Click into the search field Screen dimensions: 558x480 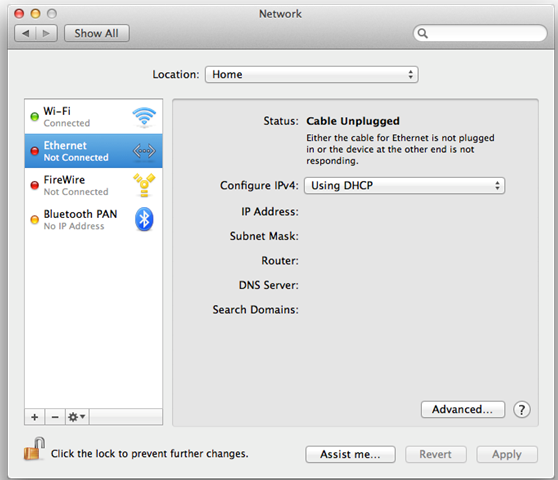coord(480,33)
